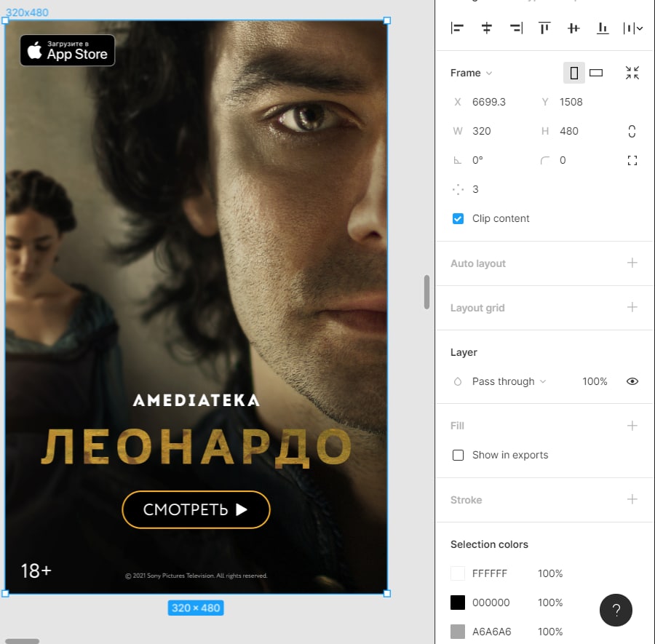Edit the rotation value 0°
This screenshot has width=655, height=644.
pyautogui.click(x=477, y=160)
